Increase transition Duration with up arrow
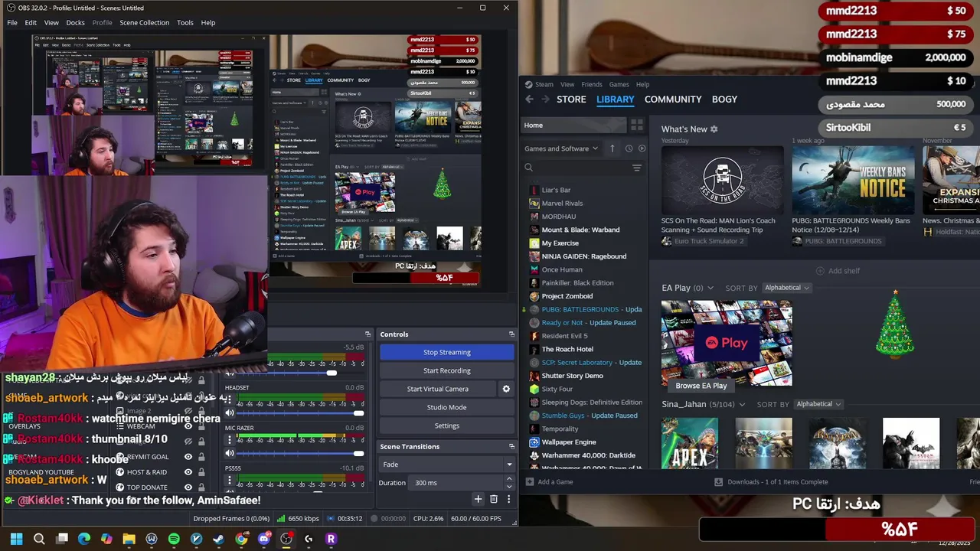980x551 pixels. [509, 480]
